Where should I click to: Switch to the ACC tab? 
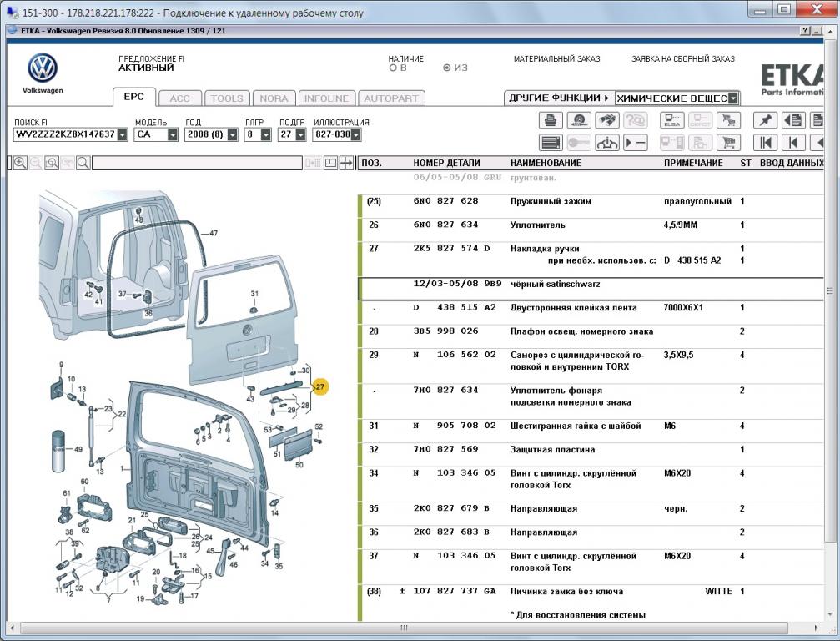pyautogui.click(x=180, y=98)
